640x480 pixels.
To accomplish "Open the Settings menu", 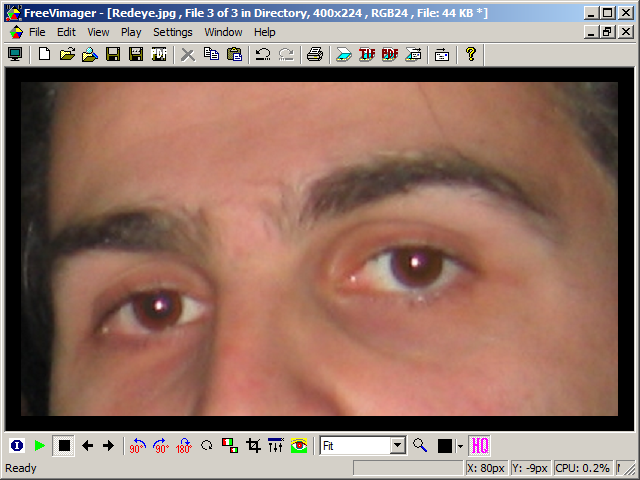I will point(172,32).
